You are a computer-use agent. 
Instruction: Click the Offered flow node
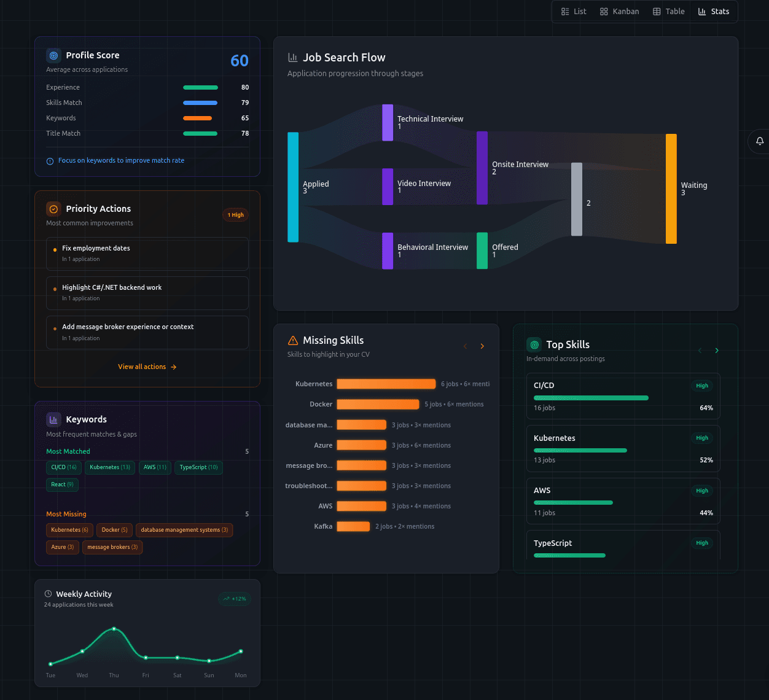pos(482,251)
